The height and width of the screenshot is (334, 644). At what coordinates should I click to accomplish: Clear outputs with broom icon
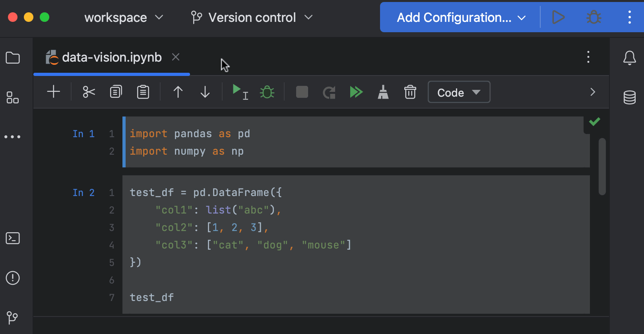coord(383,92)
